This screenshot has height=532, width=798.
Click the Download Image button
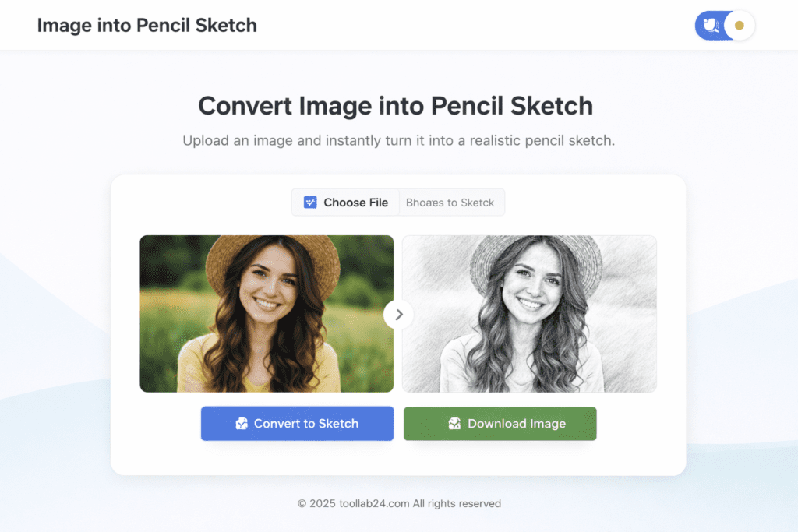tap(500, 423)
